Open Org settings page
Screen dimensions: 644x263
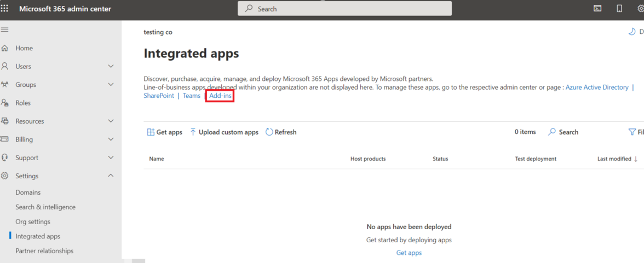click(33, 221)
